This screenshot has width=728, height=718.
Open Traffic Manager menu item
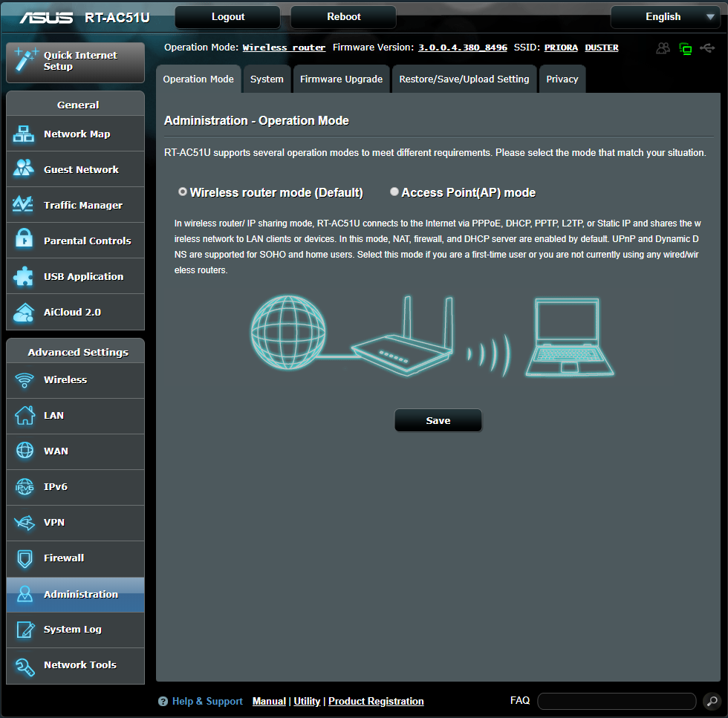75,205
